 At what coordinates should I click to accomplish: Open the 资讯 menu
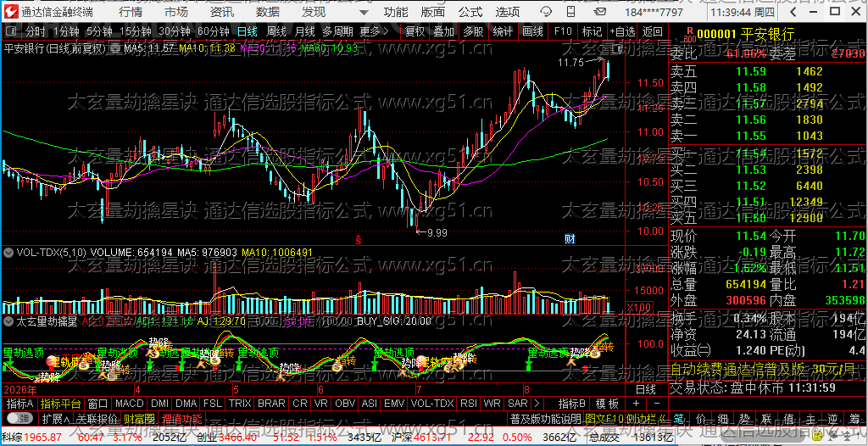(222, 12)
